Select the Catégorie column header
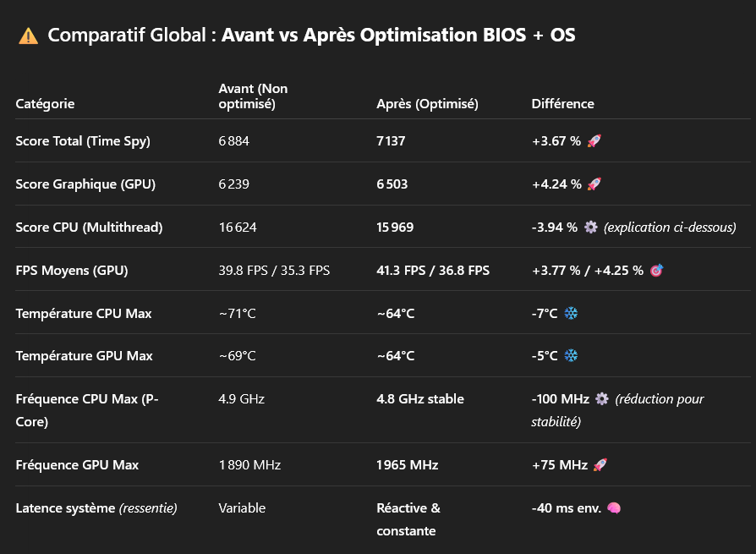Viewport: 756px width, 554px height. click(x=45, y=104)
